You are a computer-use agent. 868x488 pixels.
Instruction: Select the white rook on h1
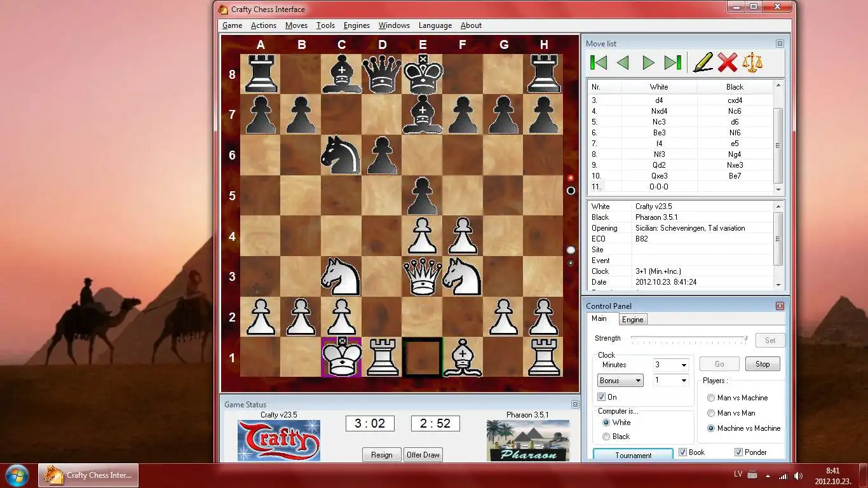543,357
